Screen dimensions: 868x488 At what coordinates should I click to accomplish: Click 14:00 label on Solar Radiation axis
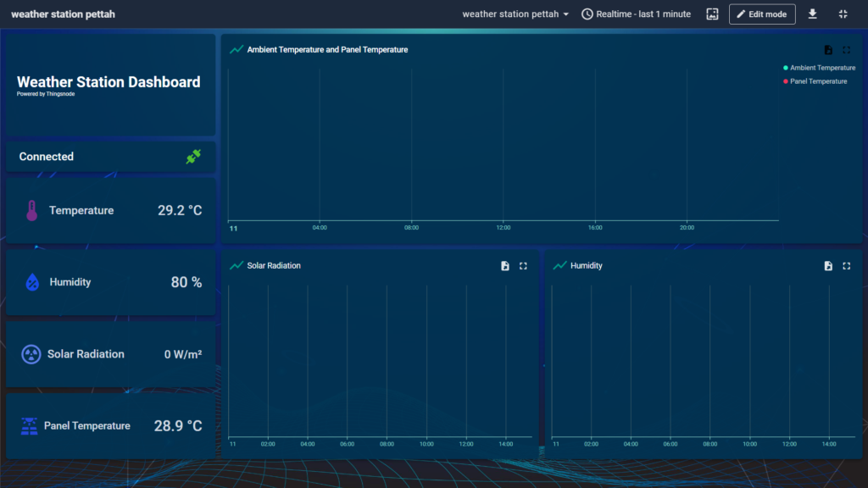click(506, 444)
